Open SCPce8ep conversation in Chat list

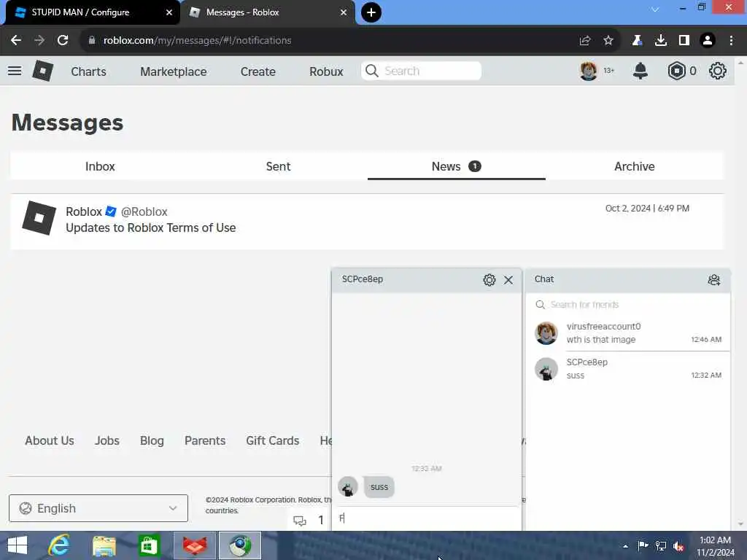628,368
